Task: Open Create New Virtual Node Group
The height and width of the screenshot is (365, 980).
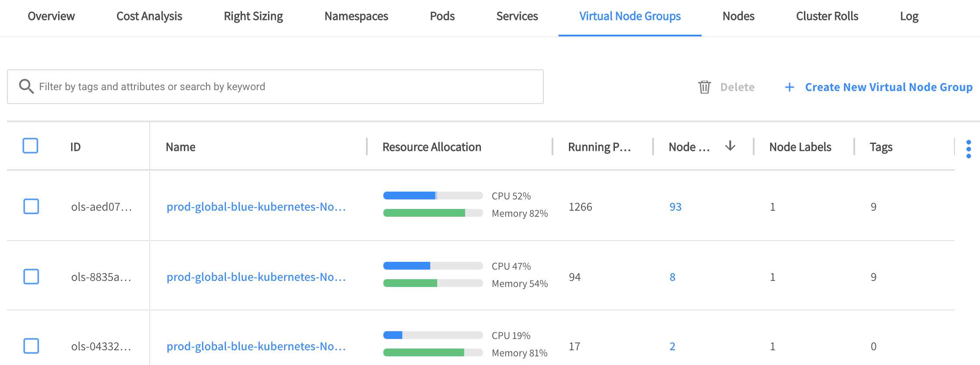Action: (888, 87)
